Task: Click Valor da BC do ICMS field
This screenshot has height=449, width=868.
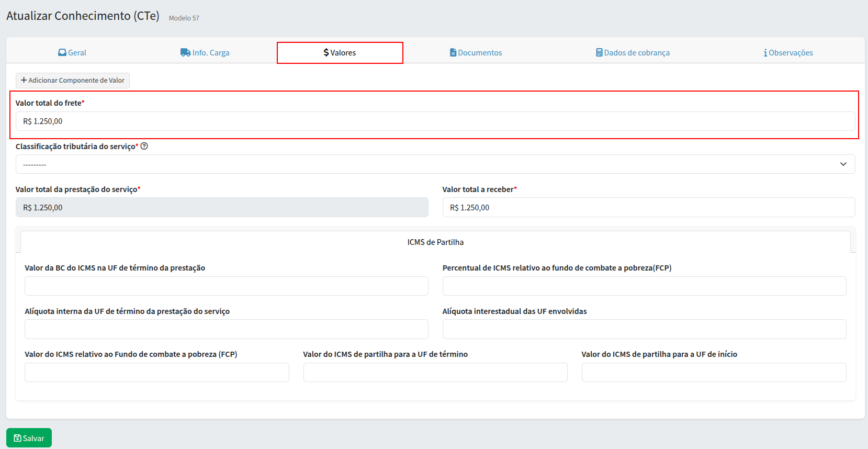Action: (226, 286)
